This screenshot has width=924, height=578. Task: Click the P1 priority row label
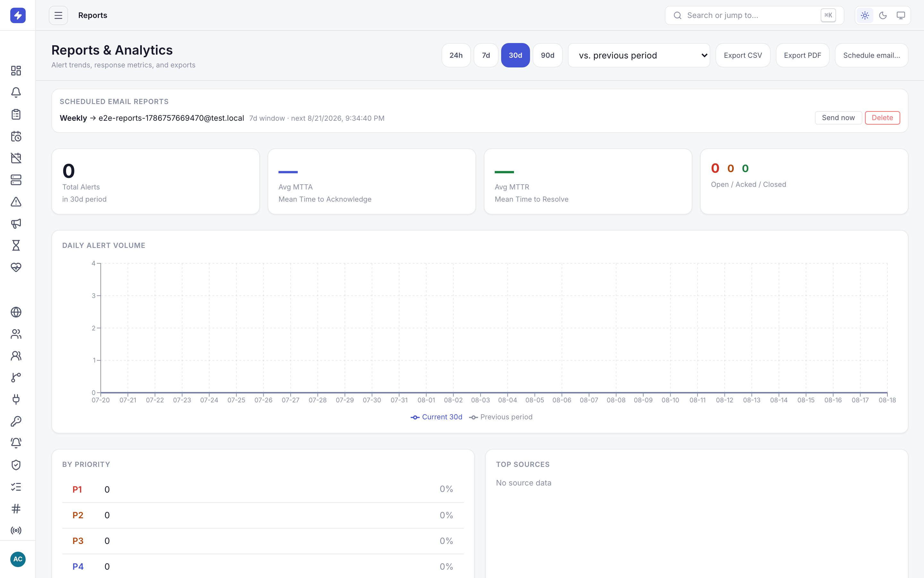77,489
